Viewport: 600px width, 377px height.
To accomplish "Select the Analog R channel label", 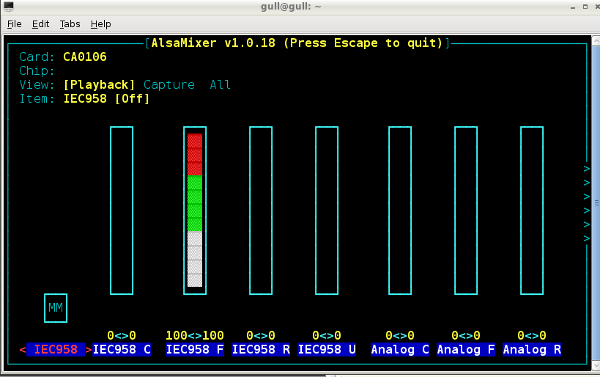I will click(532, 349).
